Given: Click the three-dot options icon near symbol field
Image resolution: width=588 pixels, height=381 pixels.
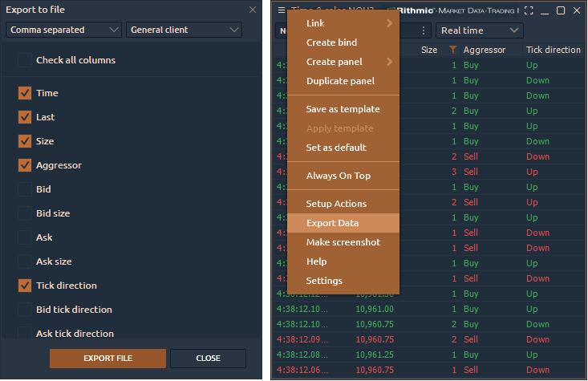Looking at the screenshot, I should click(424, 30).
